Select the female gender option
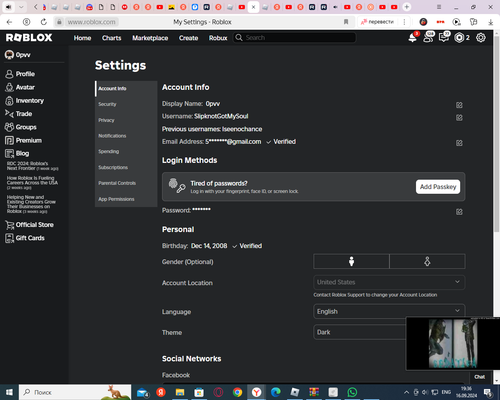 coord(427,261)
